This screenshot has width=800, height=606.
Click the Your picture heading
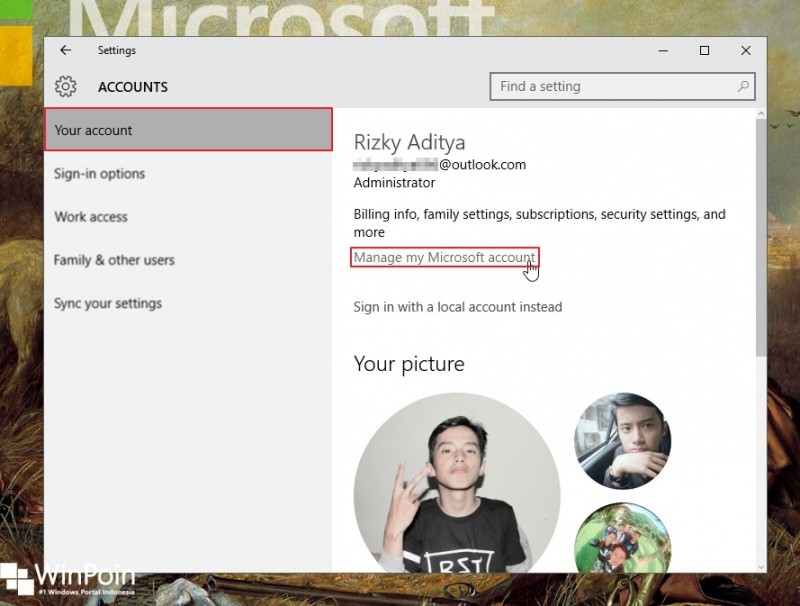pyautogui.click(x=409, y=364)
